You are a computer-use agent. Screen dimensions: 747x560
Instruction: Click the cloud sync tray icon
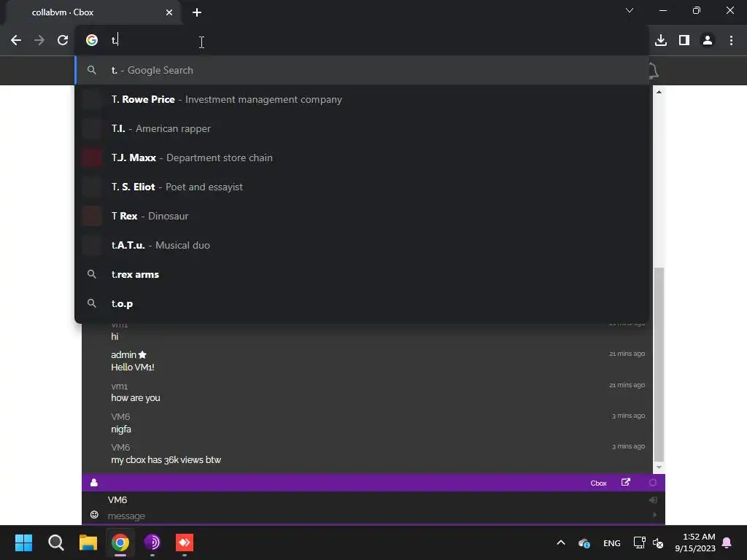[584, 542]
